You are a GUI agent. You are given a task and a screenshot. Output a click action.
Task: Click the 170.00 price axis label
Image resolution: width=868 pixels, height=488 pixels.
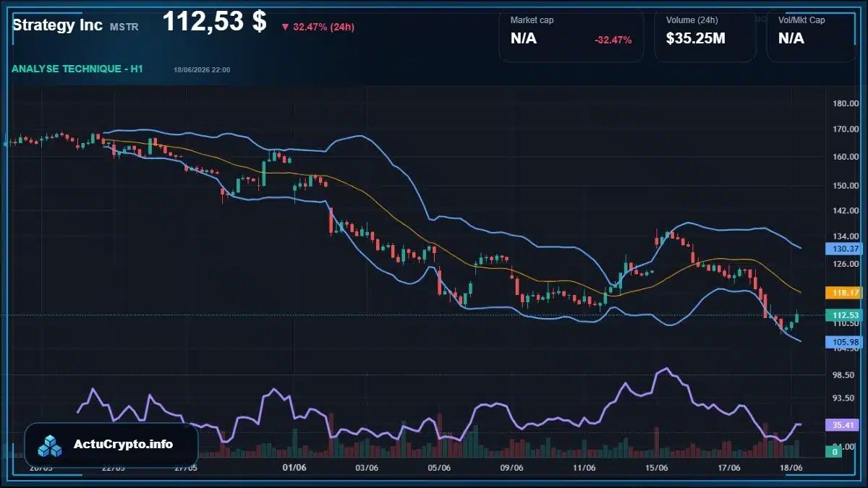click(845, 129)
